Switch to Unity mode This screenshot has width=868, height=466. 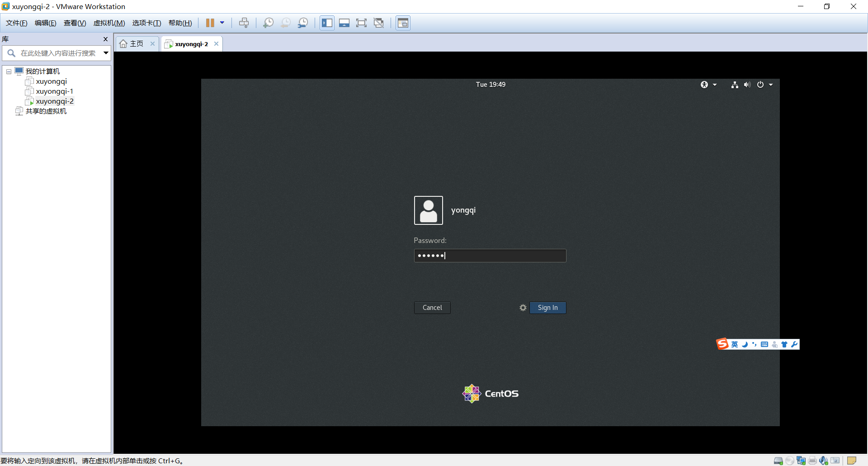[x=379, y=23]
